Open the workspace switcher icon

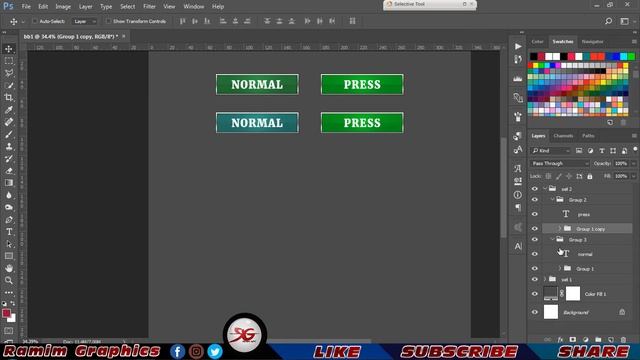[624, 21]
